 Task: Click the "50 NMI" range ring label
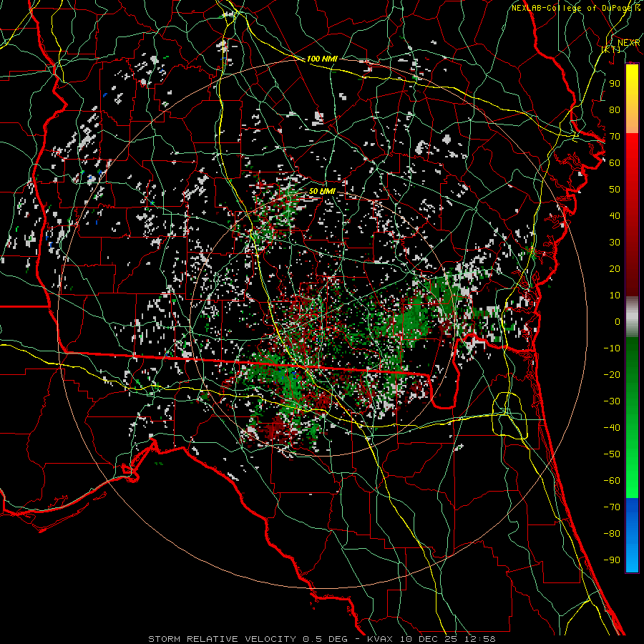(x=322, y=191)
